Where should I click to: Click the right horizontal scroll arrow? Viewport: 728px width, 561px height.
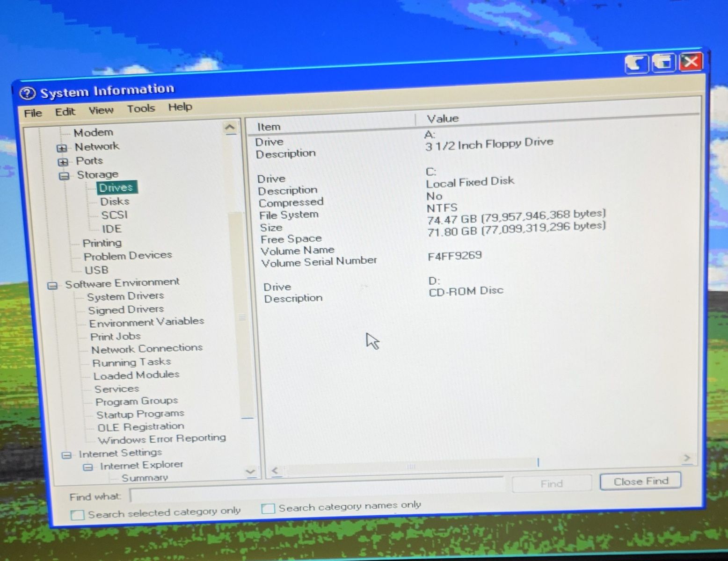(686, 458)
